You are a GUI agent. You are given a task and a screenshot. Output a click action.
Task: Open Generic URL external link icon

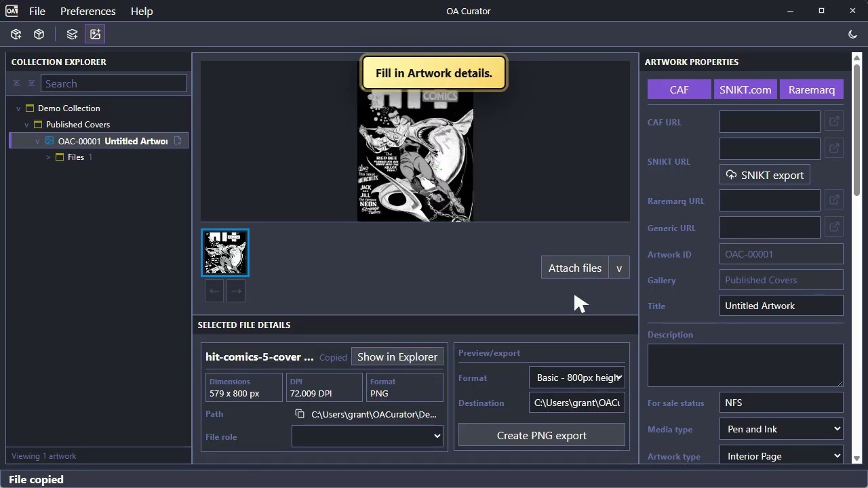(834, 228)
